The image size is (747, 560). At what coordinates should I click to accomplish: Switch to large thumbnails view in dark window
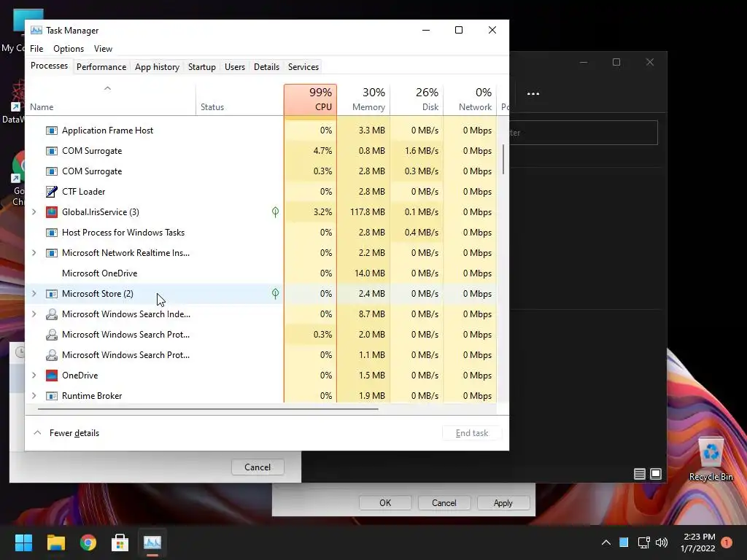click(656, 474)
